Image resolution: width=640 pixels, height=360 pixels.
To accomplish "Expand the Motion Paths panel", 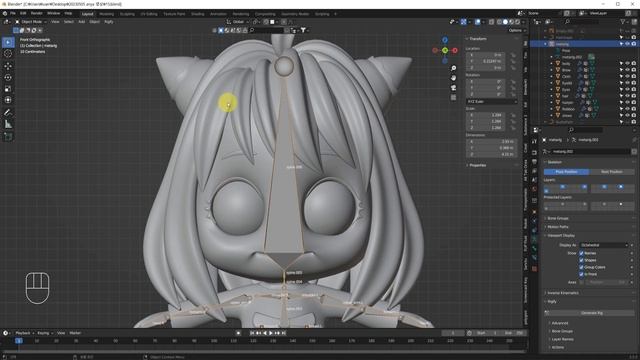I will coord(558,227).
